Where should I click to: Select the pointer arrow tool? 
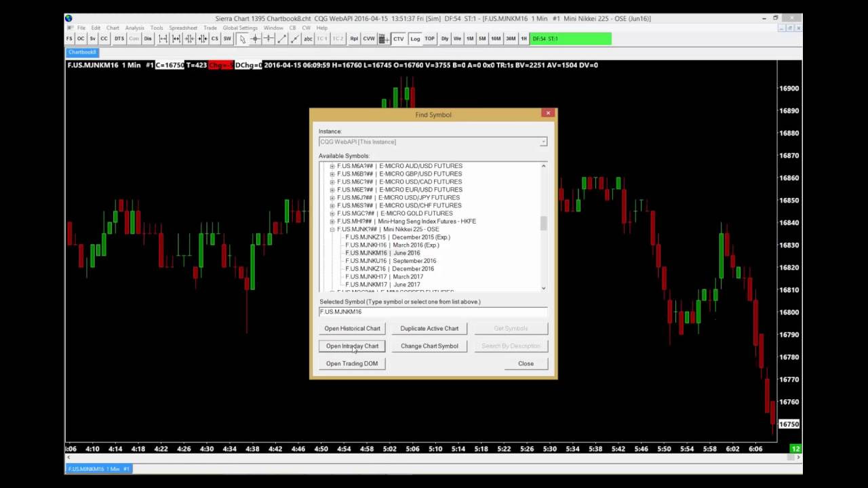pyautogui.click(x=242, y=39)
